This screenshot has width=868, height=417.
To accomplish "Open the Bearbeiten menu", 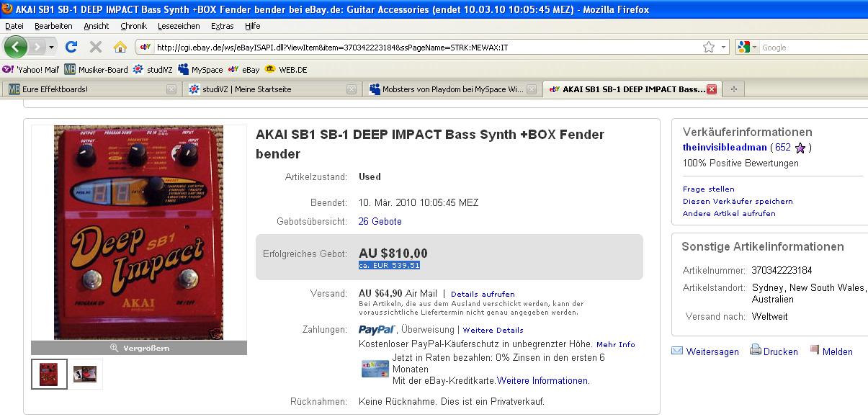I will [x=53, y=26].
